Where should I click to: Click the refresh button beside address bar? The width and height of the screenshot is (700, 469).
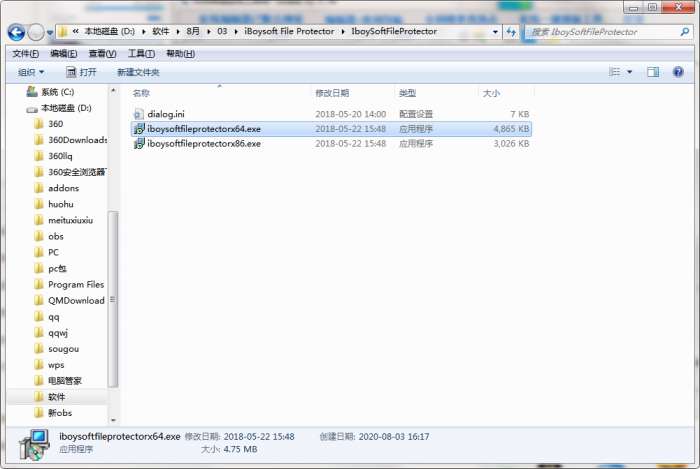(x=511, y=32)
